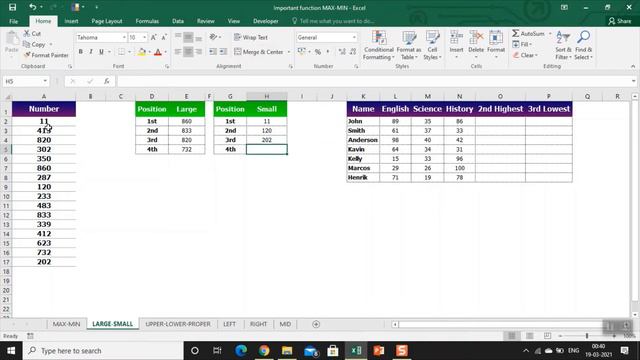The width and height of the screenshot is (640, 360).
Task: Click the Save icon in the title bar
Action: click(13, 7)
